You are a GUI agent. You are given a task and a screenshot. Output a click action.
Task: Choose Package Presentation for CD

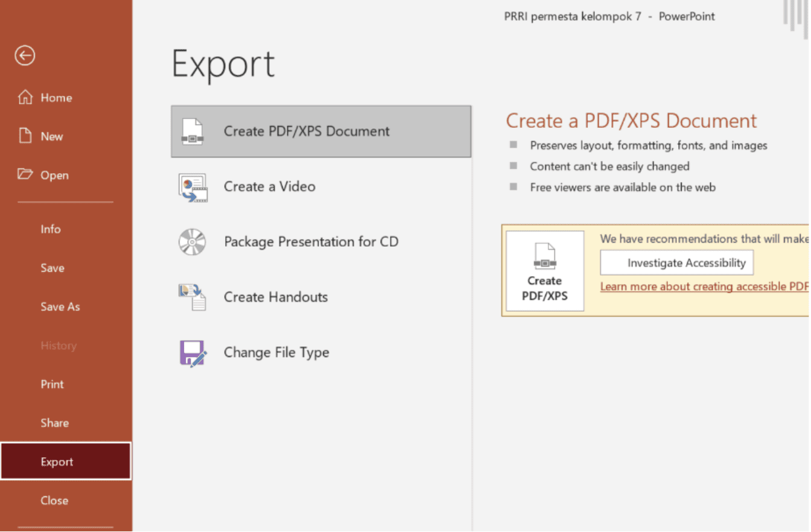click(321, 242)
